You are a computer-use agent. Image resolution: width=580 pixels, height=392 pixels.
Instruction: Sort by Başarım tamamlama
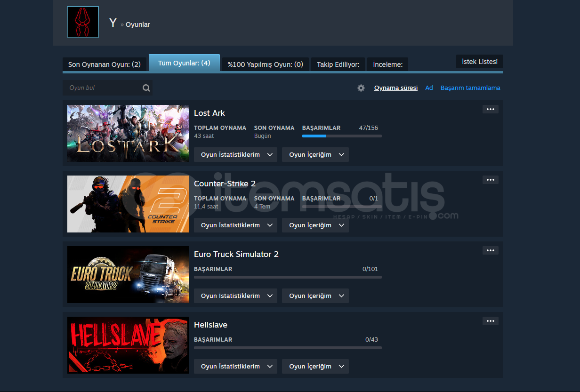pos(470,88)
